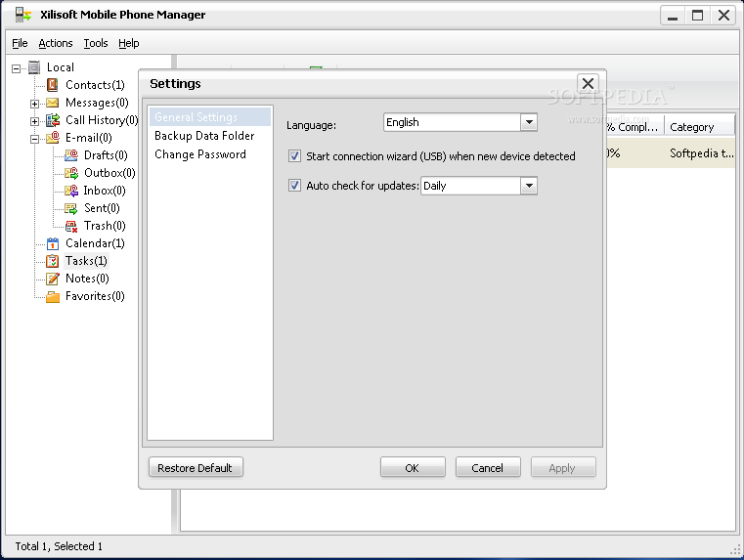Screen dimensions: 744x560
Task: Click the Contacts address book icon
Action: tap(52, 85)
